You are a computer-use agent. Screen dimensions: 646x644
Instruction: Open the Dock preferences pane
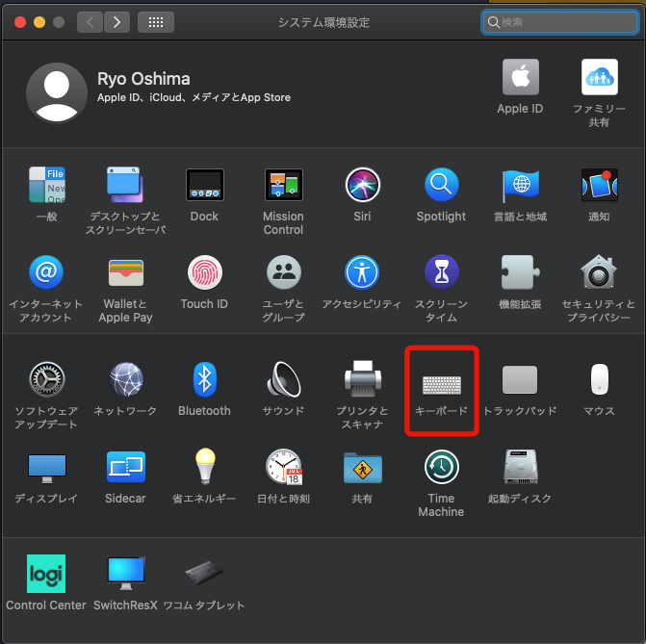pos(205,185)
